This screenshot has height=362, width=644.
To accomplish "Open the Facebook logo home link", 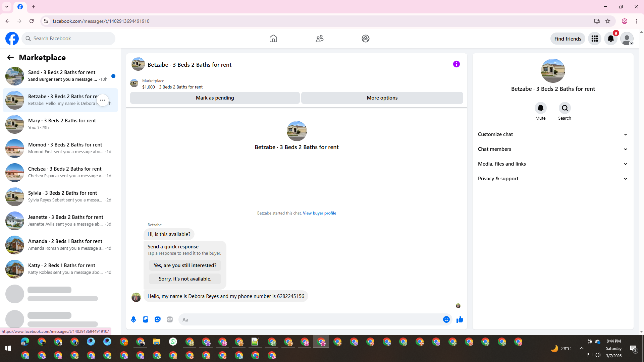I will click(12, 39).
